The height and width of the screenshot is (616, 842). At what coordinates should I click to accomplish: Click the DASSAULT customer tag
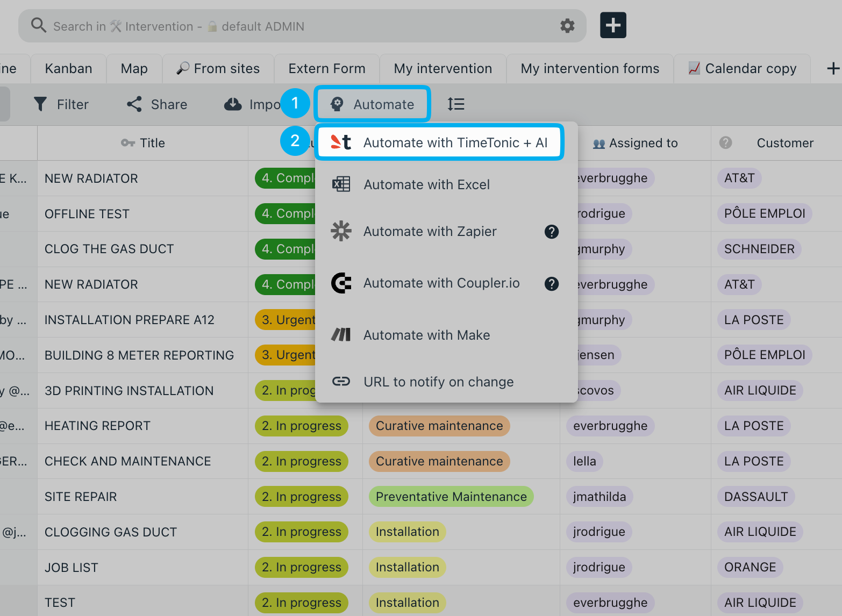tap(756, 497)
